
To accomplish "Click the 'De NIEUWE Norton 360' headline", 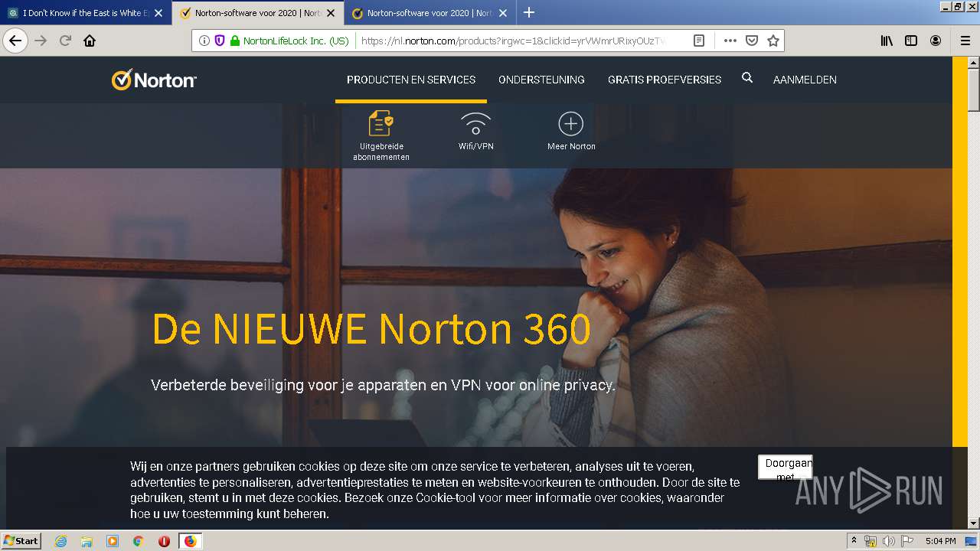I will [371, 329].
